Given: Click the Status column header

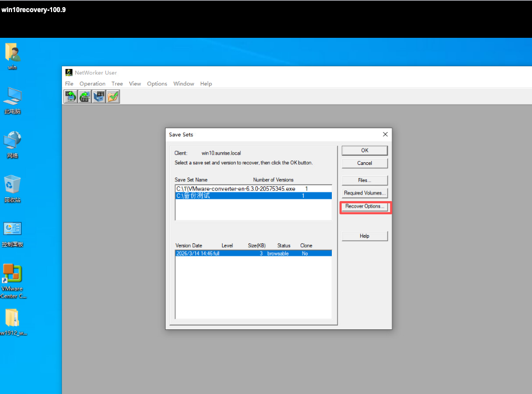Looking at the screenshot, I should (x=284, y=245).
